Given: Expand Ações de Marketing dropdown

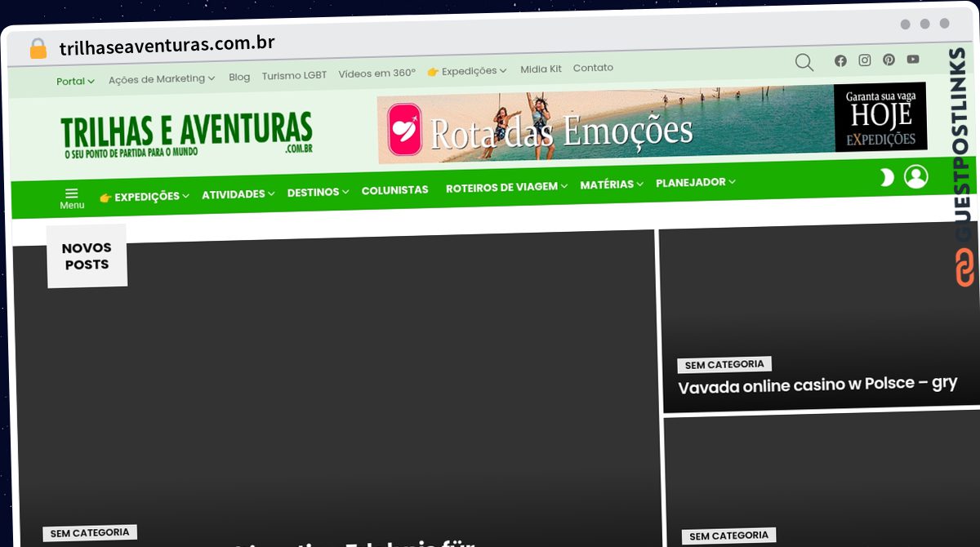Looking at the screenshot, I should point(162,79).
